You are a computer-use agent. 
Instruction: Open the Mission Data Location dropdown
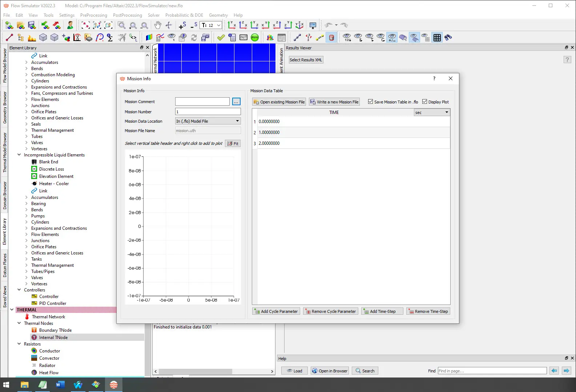tap(208, 121)
